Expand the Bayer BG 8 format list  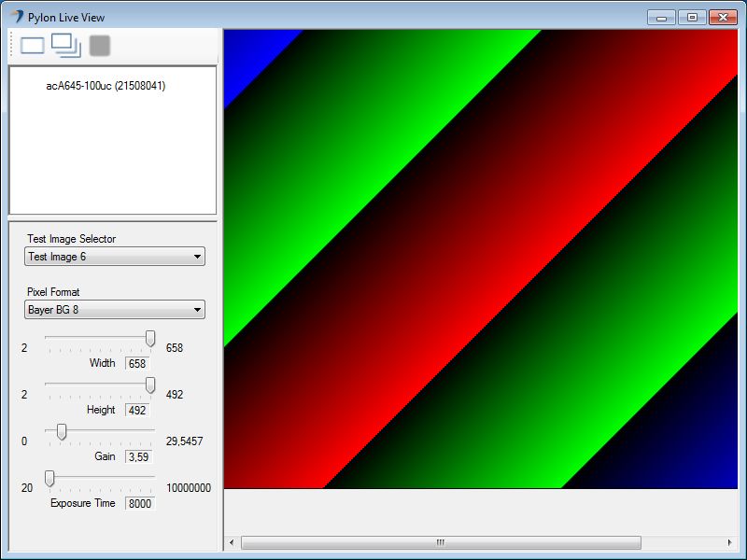pos(197,309)
